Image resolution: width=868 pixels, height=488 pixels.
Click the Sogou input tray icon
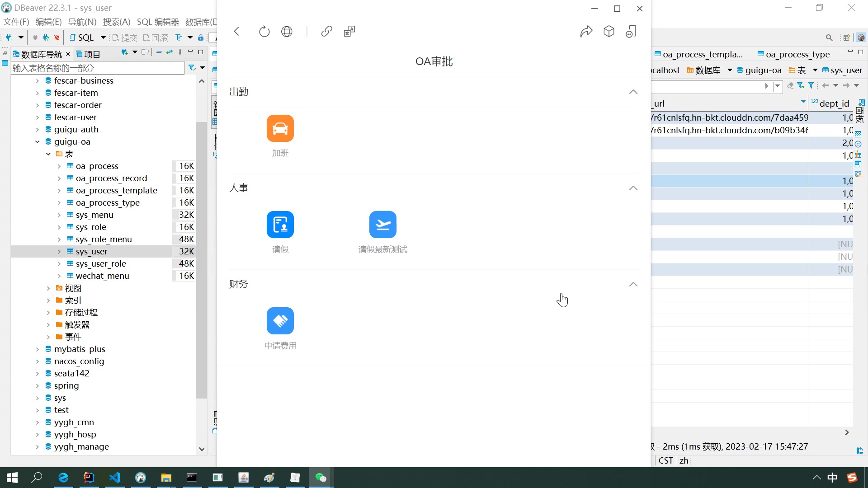[852, 478]
